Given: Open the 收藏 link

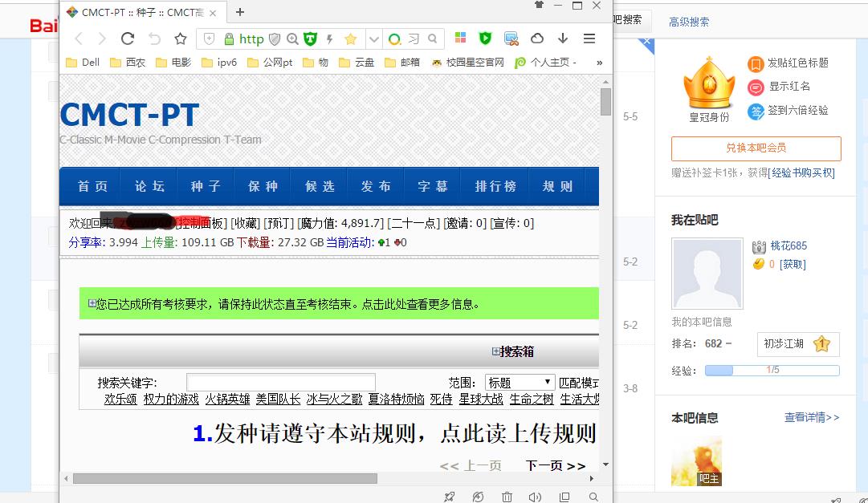Looking at the screenshot, I should click(245, 223).
